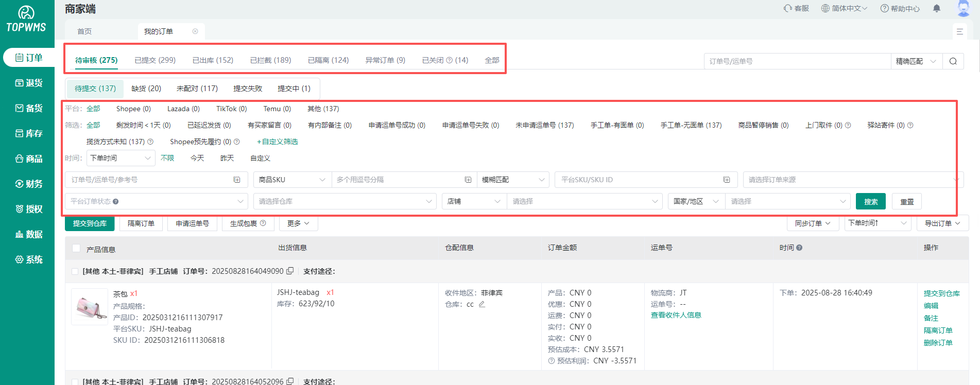Open 国家/地区 selector dropdown
This screenshot has height=385, width=980.
click(x=696, y=201)
